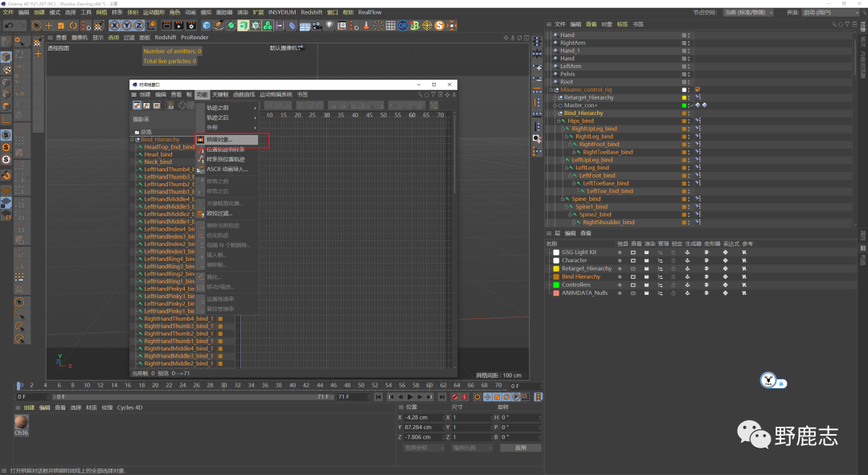Screen dimensions: 868x475
Task: Click the cube primitive icon in toolbar
Action: 207,26
